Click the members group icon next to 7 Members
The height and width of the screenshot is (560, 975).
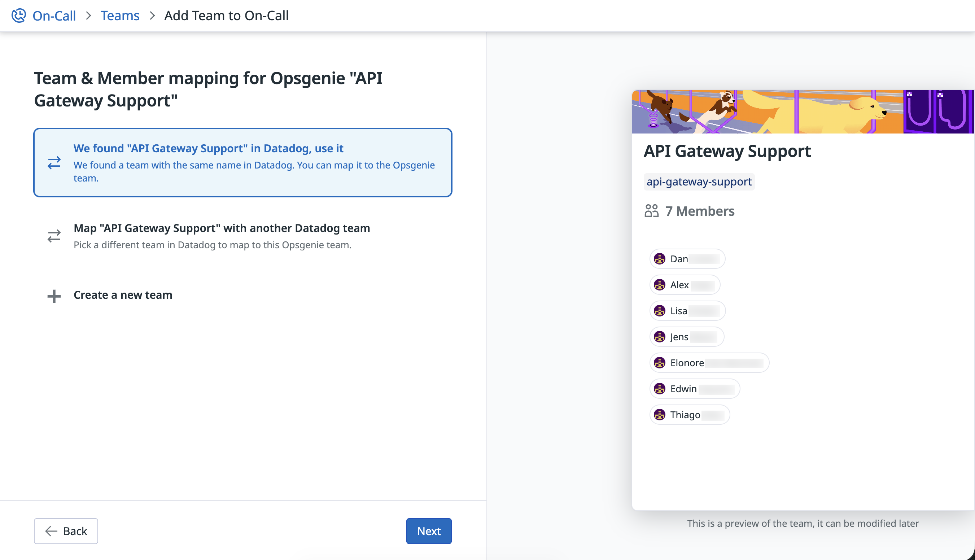[652, 211]
